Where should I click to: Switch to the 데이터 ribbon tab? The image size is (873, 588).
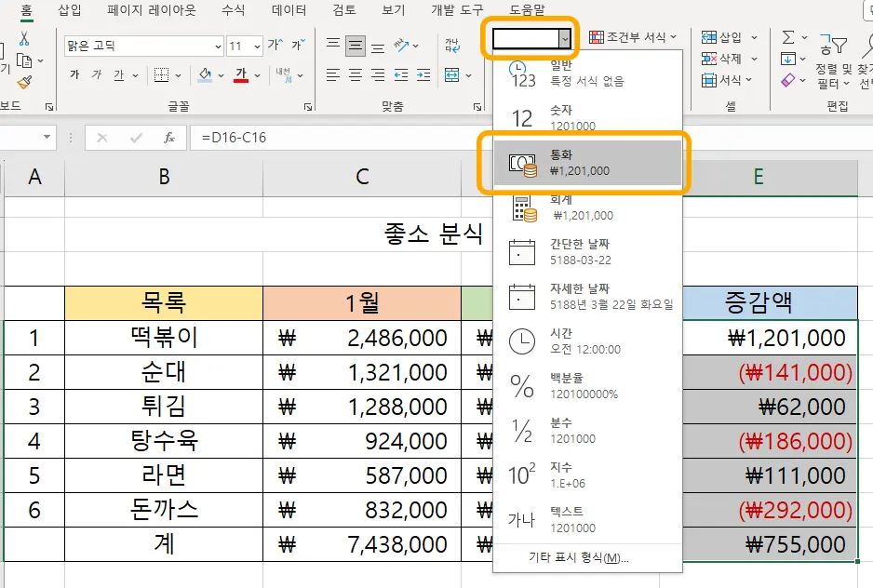point(287,8)
